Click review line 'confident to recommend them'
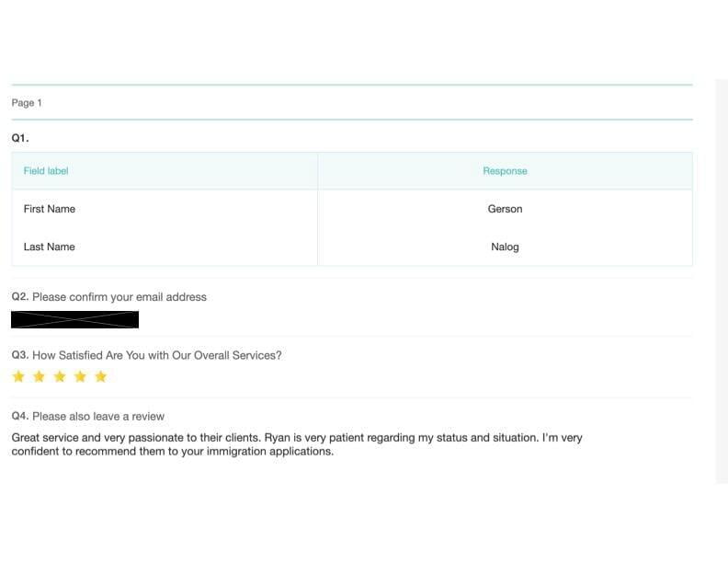This screenshot has height=563, width=728. 173,452
